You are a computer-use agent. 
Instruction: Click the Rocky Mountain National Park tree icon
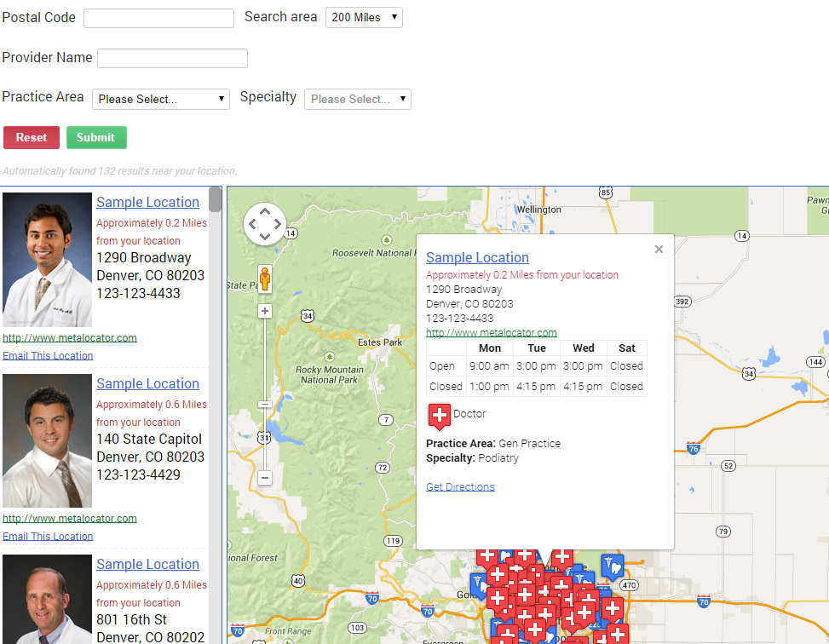(x=330, y=357)
